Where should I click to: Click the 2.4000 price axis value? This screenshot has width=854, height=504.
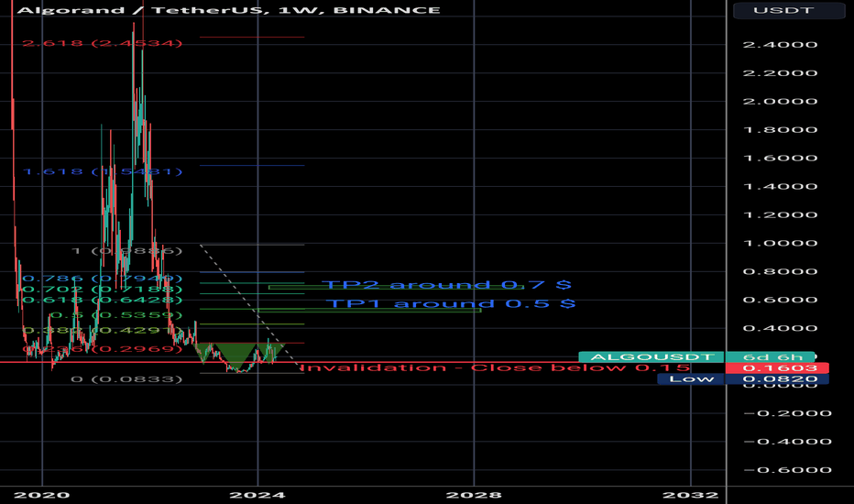tap(780, 45)
